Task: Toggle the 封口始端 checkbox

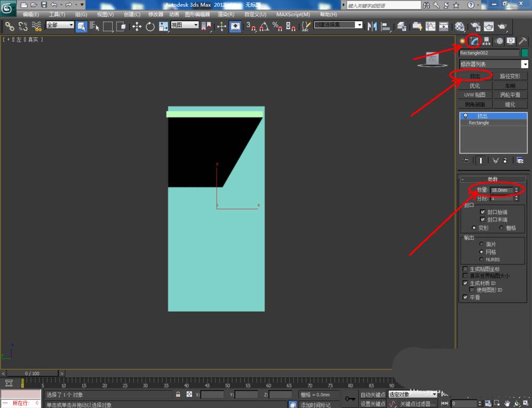Action: (483, 212)
